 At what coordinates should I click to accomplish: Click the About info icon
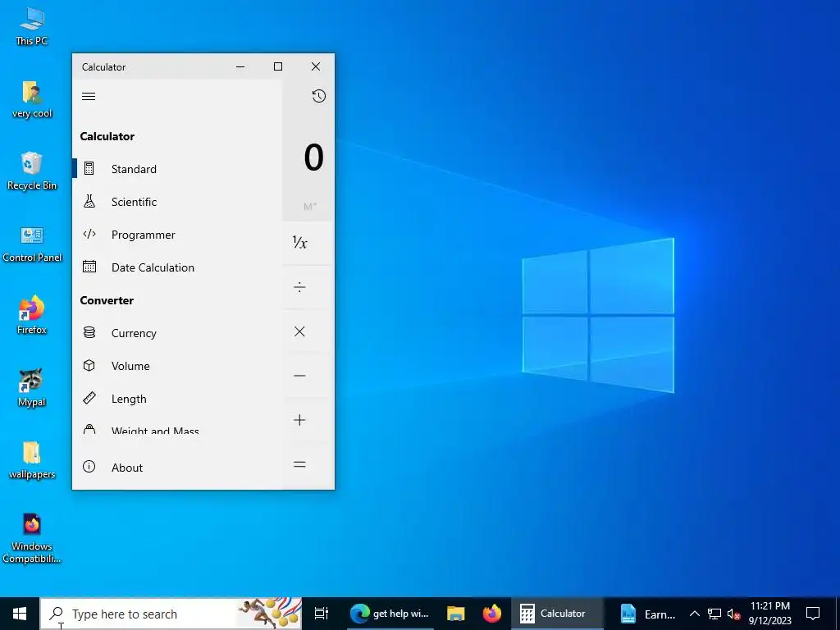pyautogui.click(x=89, y=467)
